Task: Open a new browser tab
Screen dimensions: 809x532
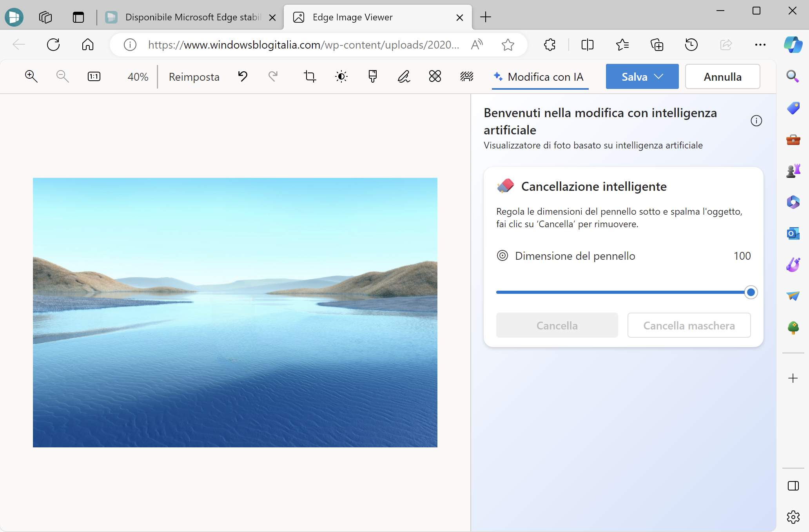Action: (x=485, y=17)
